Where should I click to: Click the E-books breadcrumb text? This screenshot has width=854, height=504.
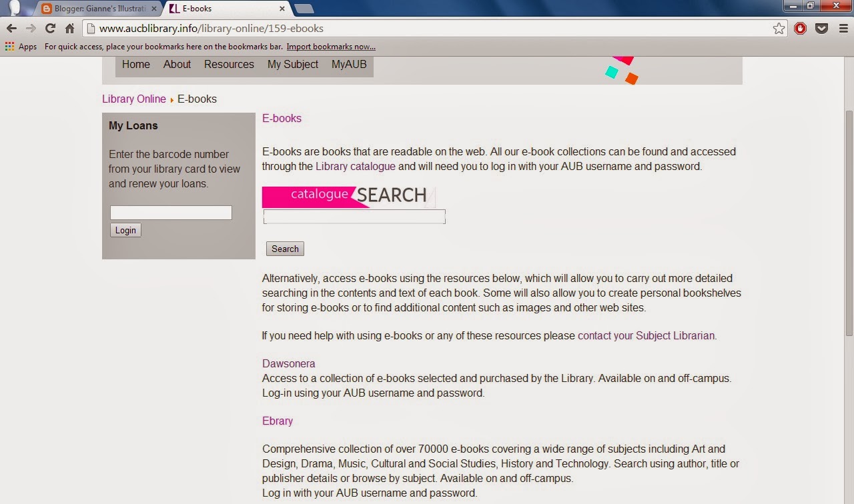[x=197, y=99]
